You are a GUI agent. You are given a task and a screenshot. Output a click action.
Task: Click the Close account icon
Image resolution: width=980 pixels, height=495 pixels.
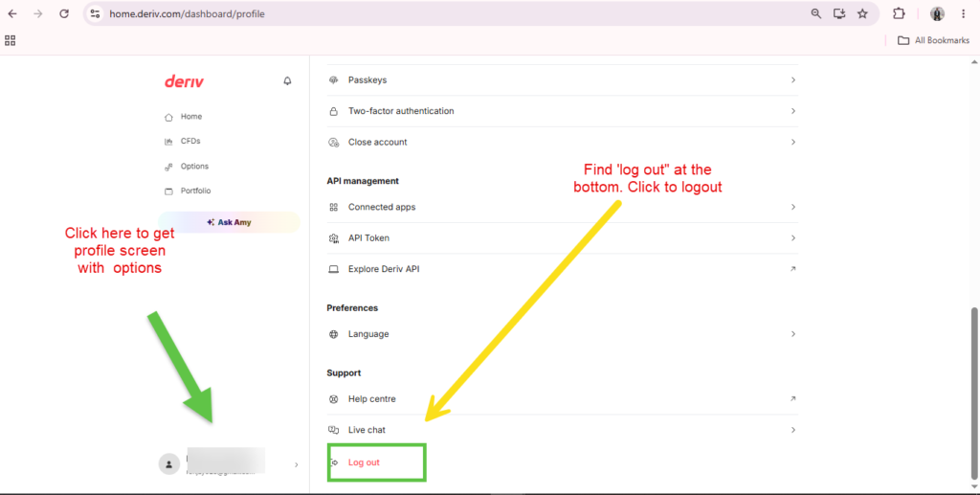[334, 143]
